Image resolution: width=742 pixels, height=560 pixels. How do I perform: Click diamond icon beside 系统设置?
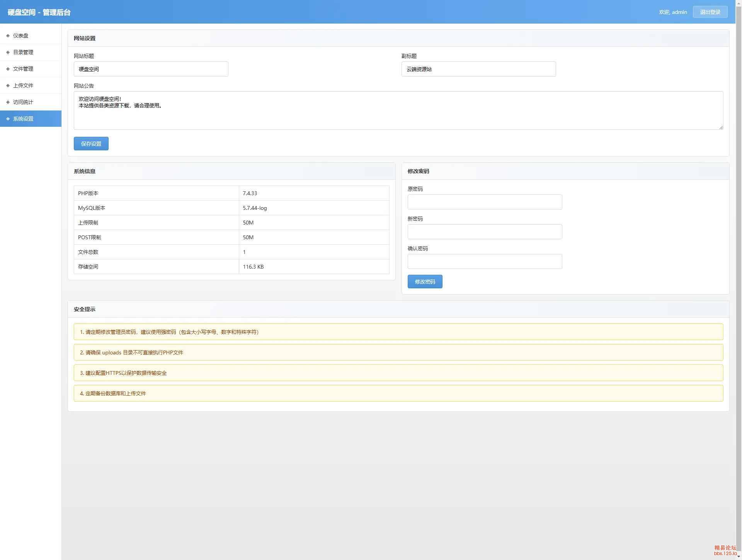pyautogui.click(x=8, y=119)
